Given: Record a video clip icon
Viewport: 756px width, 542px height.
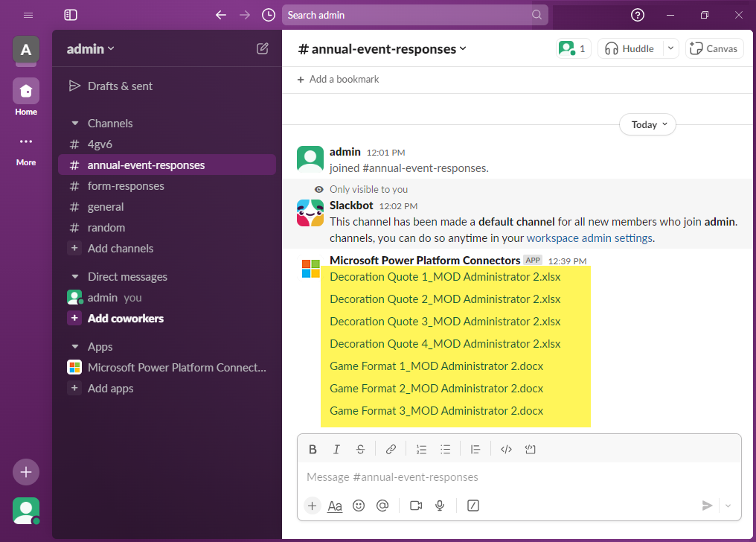Looking at the screenshot, I should [x=416, y=506].
